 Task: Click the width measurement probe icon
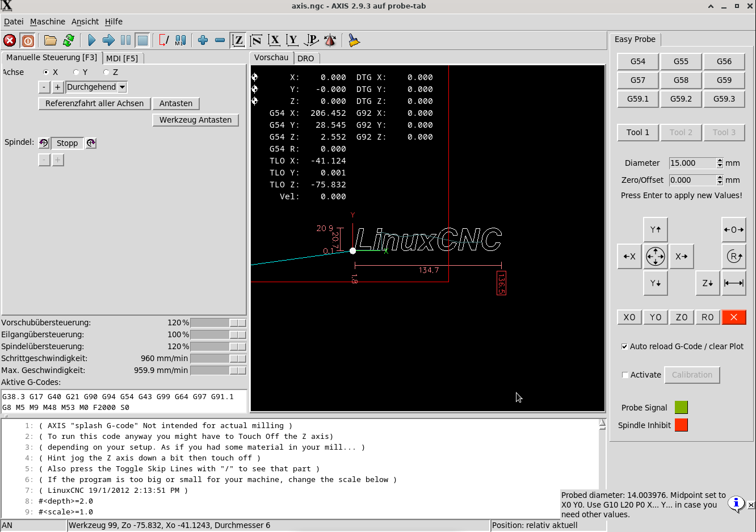click(x=734, y=283)
